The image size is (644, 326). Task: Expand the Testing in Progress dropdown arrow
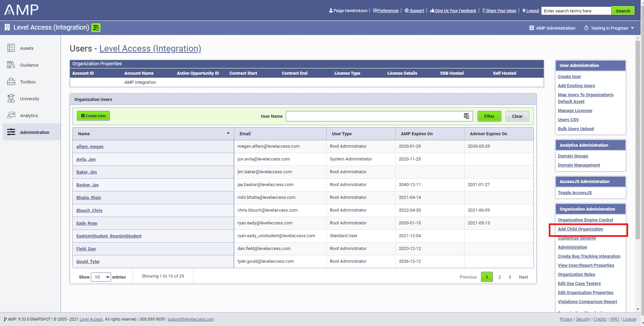click(x=632, y=28)
